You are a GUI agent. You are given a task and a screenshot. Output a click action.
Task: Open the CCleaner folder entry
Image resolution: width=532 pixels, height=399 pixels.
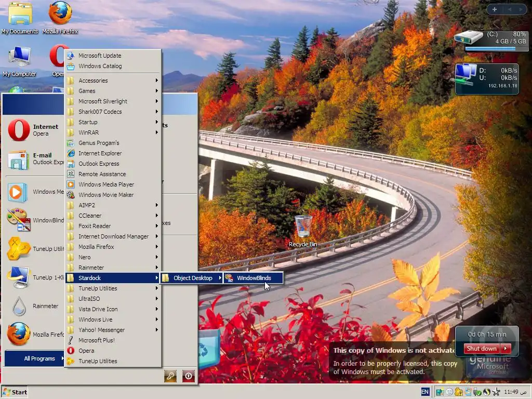click(113, 216)
